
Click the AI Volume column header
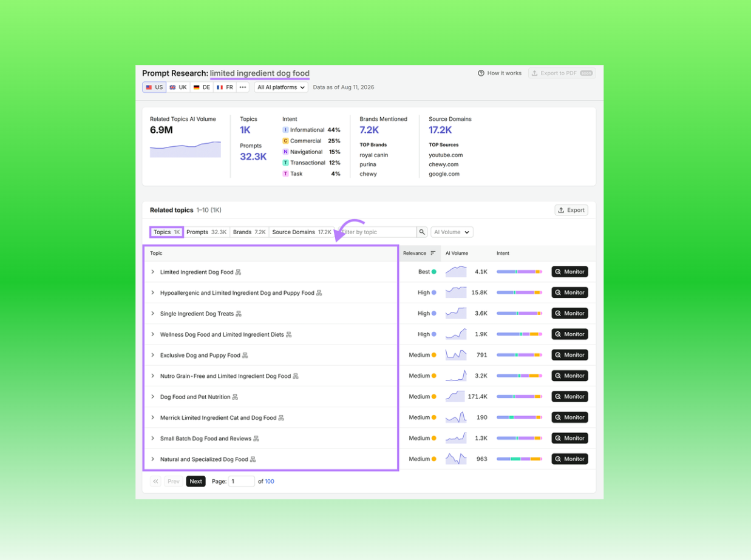pyautogui.click(x=457, y=254)
